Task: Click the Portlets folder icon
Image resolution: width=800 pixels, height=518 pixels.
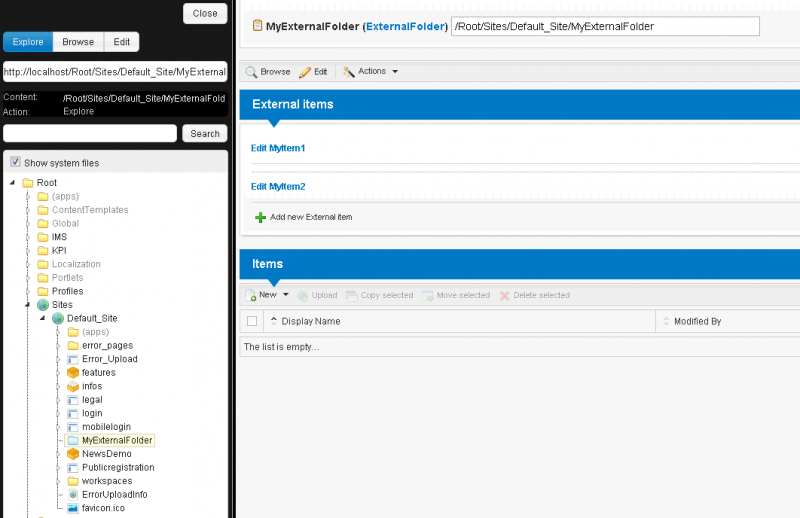Action: [43, 278]
